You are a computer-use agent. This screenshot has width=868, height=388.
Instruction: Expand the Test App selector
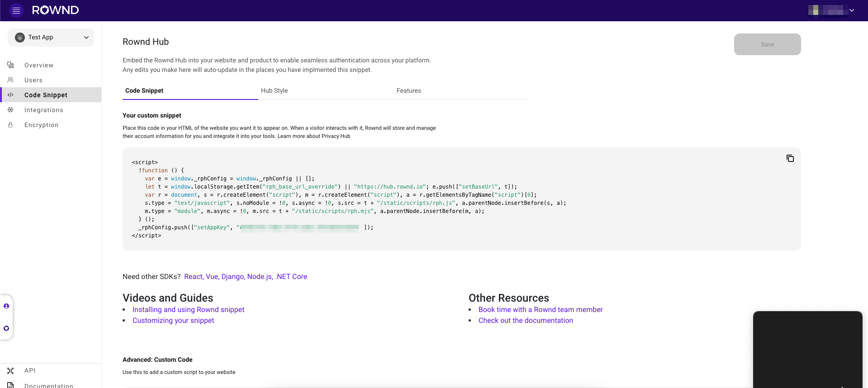(51, 38)
